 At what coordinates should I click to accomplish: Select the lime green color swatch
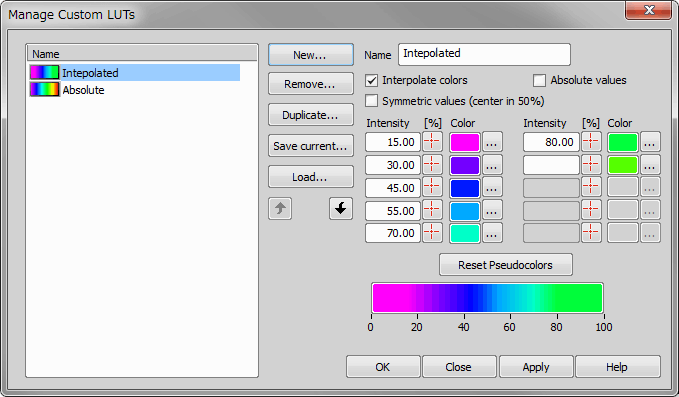pos(623,165)
